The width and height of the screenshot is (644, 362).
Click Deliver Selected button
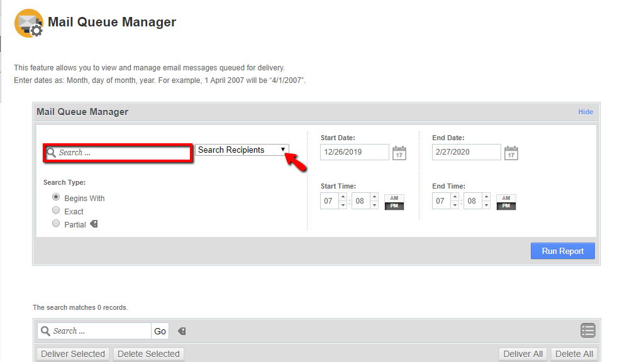[73, 354]
